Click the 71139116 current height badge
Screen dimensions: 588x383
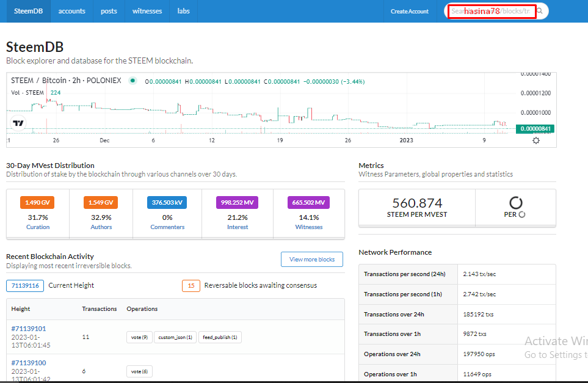pyautogui.click(x=25, y=285)
